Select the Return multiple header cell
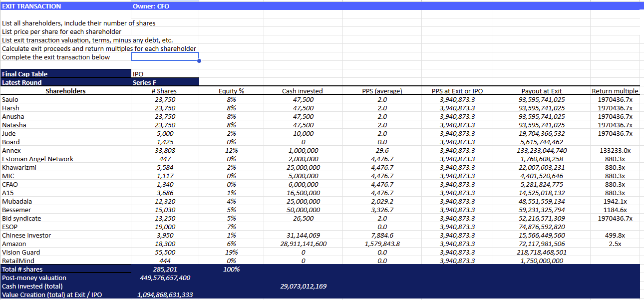Viewport: 644px width, 300px height. pyautogui.click(x=615, y=91)
